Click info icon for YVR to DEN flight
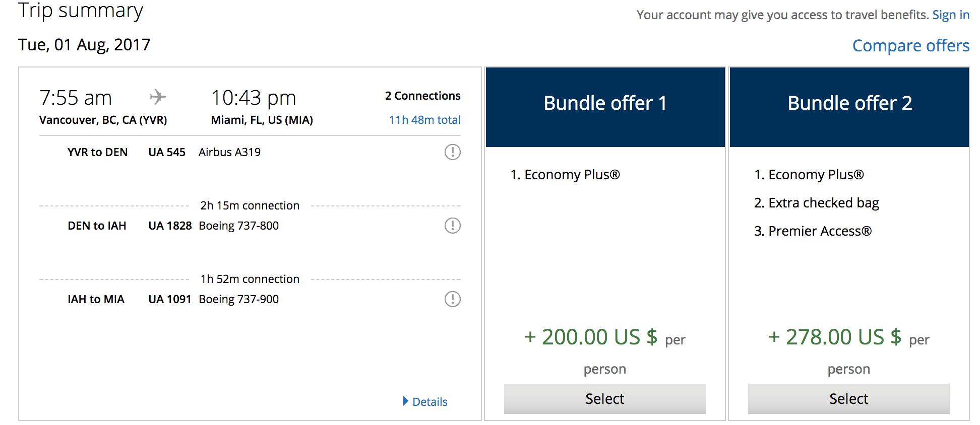 click(x=452, y=152)
